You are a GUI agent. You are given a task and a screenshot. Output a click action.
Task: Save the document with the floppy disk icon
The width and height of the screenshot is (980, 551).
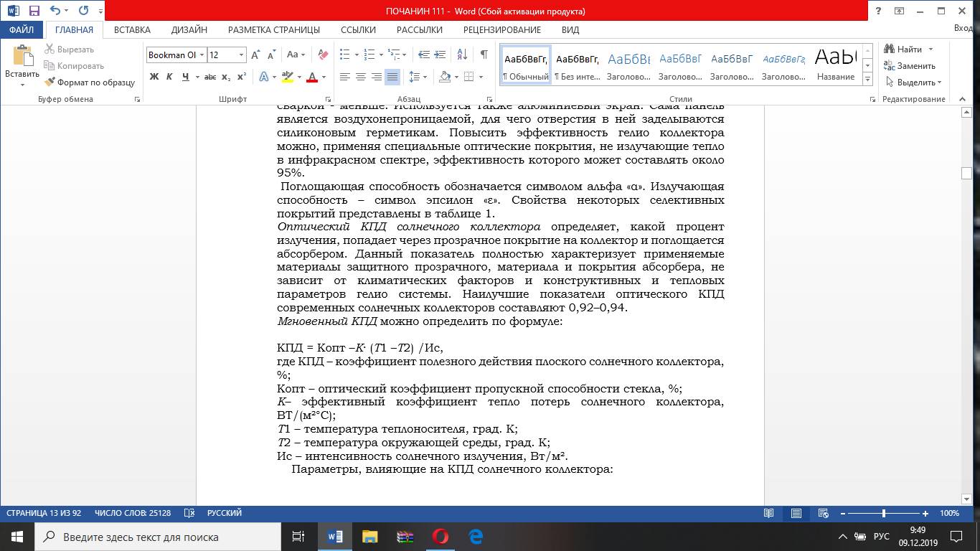click(x=34, y=11)
